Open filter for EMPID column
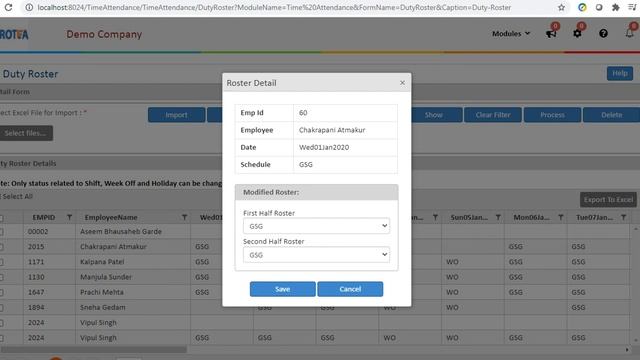Screen dimensions: 640x360 (69, 218)
